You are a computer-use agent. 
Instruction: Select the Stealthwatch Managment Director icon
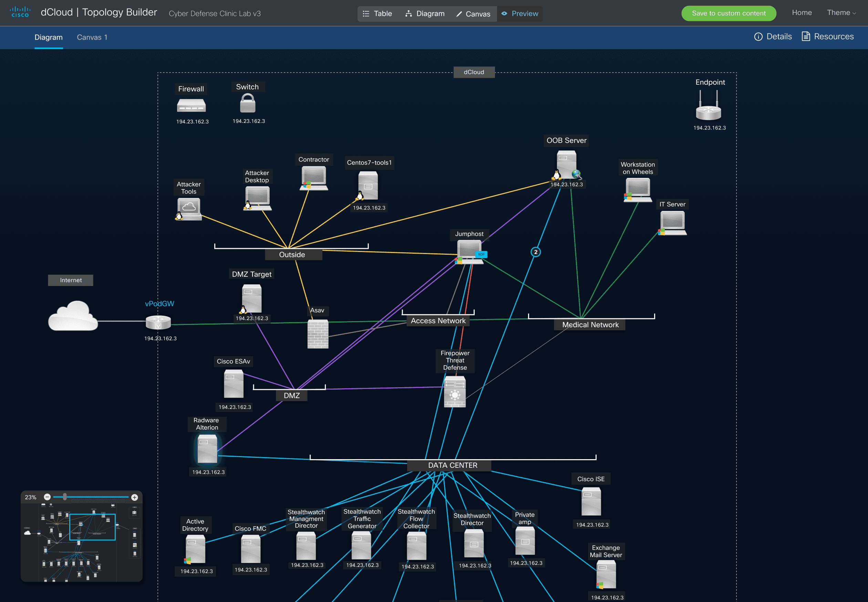(306, 546)
